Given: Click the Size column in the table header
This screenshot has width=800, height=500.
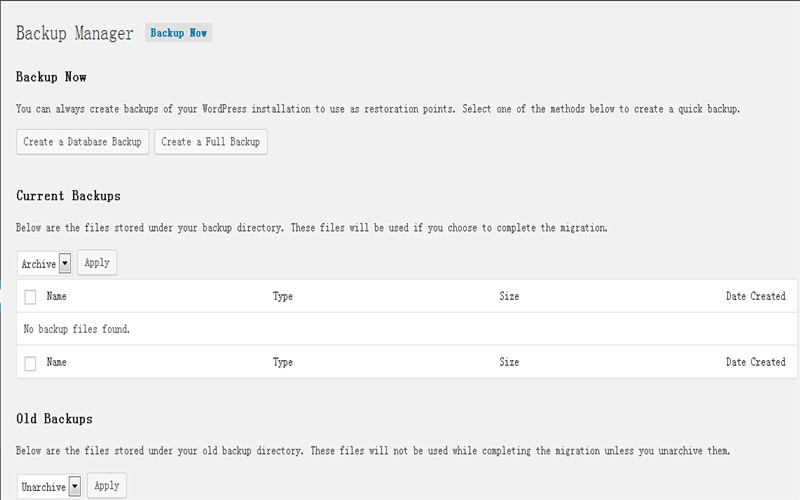Looking at the screenshot, I should [509, 297].
